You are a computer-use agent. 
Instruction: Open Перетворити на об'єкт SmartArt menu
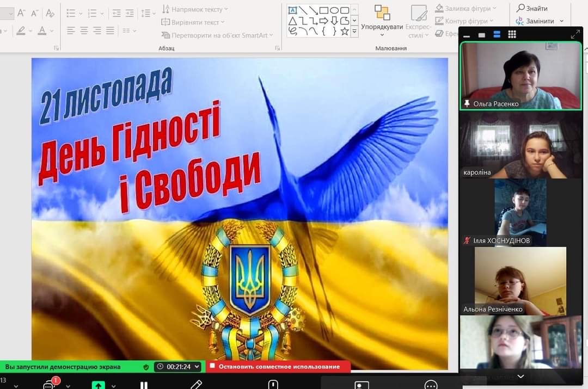tap(218, 35)
